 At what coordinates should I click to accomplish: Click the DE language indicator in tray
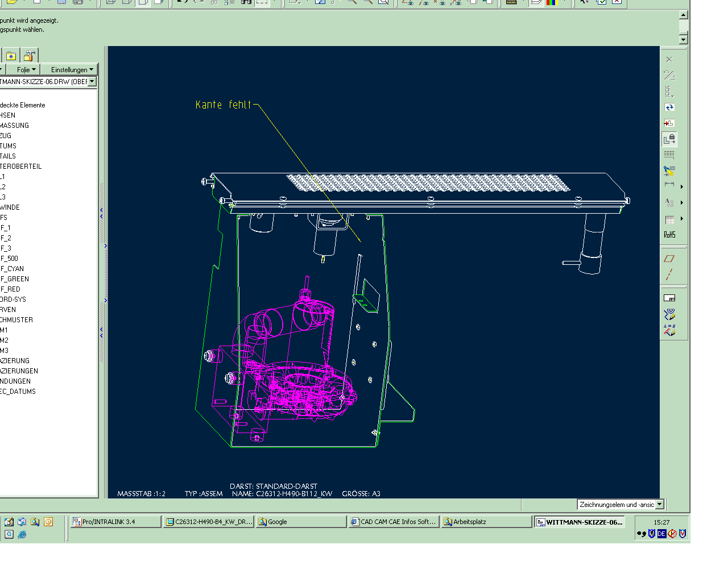click(661, 534)
